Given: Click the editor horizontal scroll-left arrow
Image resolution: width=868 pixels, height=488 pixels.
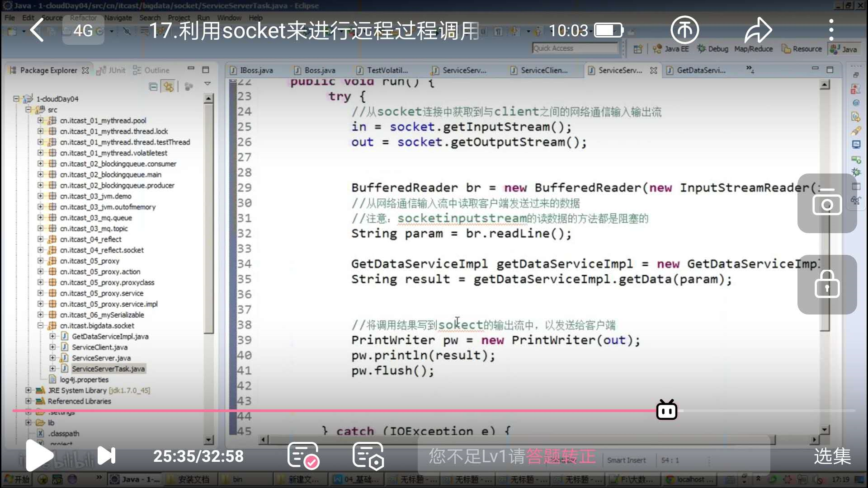Looking at the screenshot, I should [264, 439].
